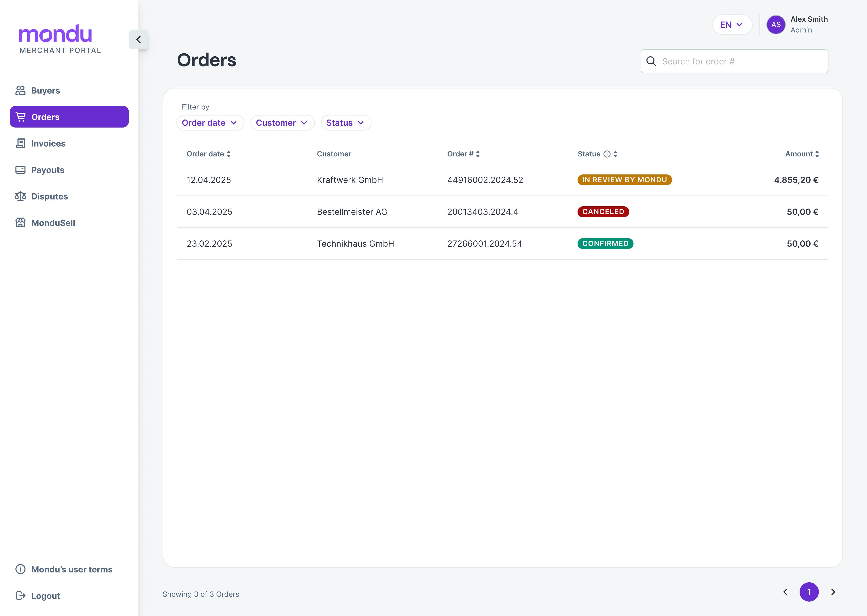Click the AS user avatar
The height and width of the screenshot is (616, 867).
[775, 25]
